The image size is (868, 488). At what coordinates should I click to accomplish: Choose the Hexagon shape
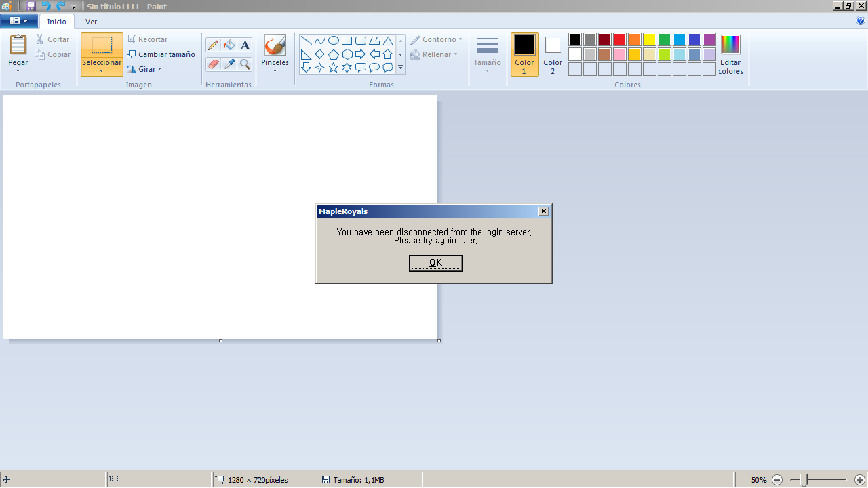tap(347, 54)
